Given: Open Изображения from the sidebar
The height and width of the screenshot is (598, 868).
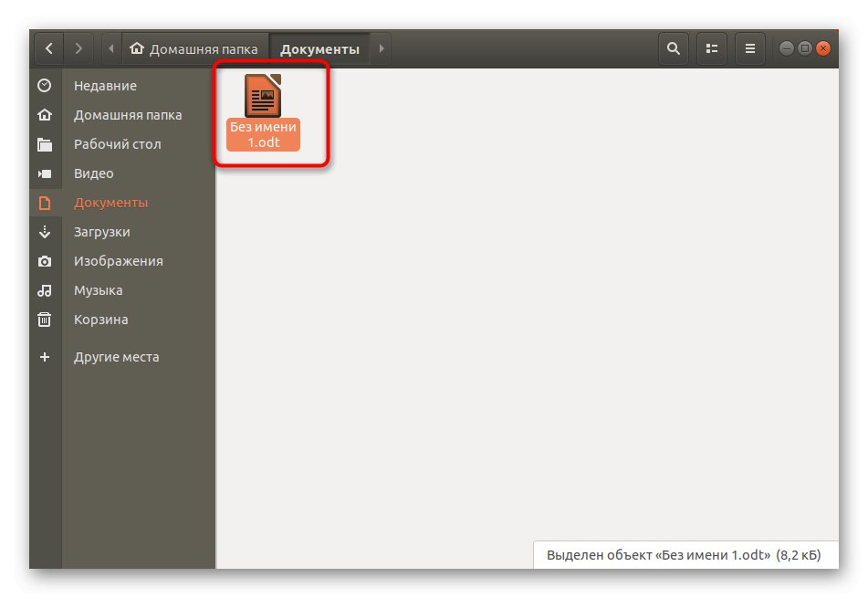Looking at the screenshot, I should (119, 261).
